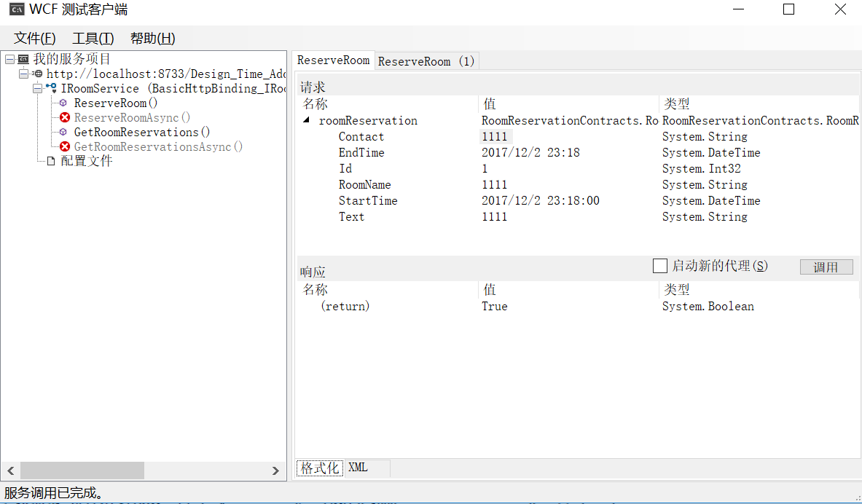Select 我的服务项目 root node
Image resolution: width=862 pixels, height=504 pixels.
72,59
